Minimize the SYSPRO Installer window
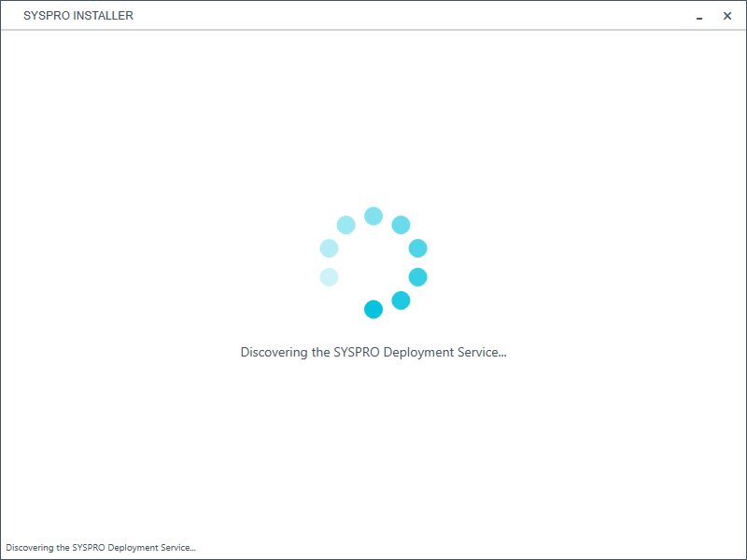747x560 pixels. tap(698, 16)
